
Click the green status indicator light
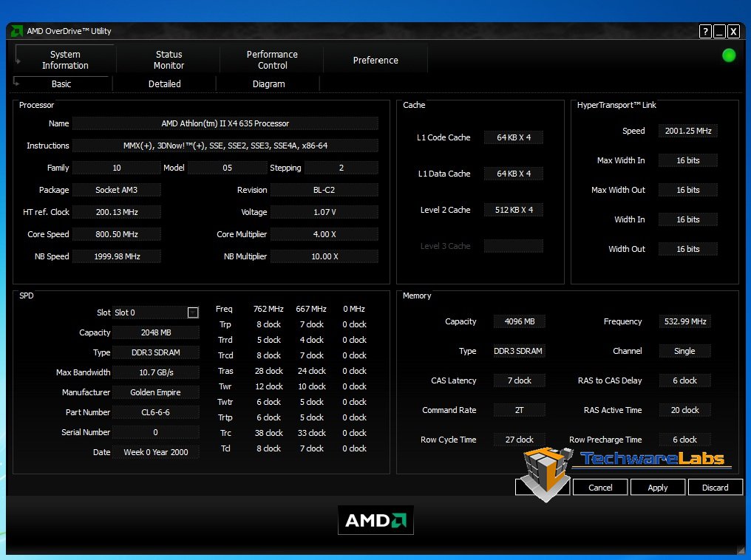click(x=729, y=55)
